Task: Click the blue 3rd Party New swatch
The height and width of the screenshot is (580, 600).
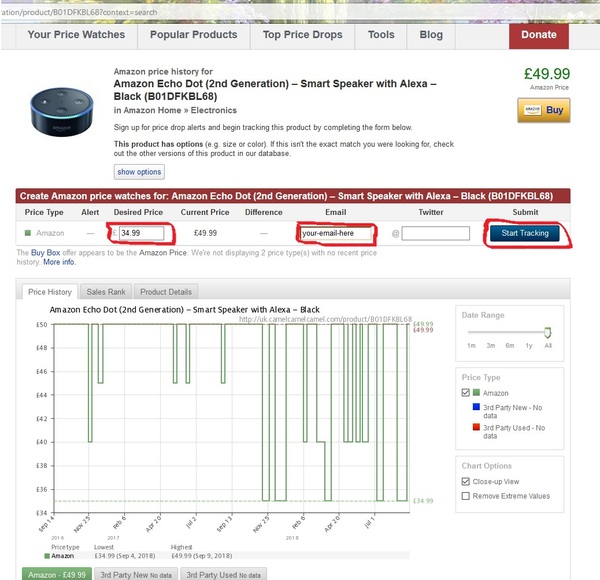Action: click(476, 407)
